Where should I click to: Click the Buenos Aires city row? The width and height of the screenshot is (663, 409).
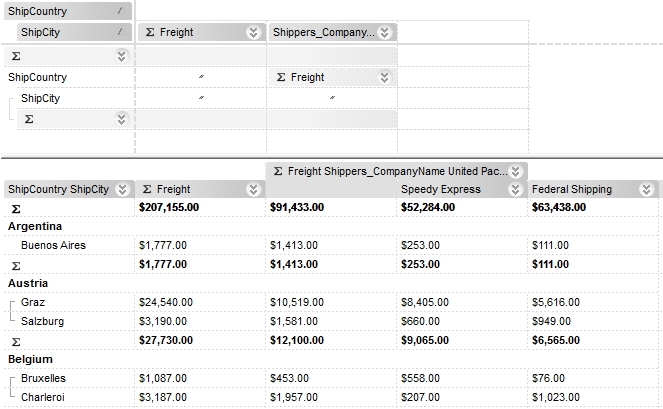coord(53,245)
